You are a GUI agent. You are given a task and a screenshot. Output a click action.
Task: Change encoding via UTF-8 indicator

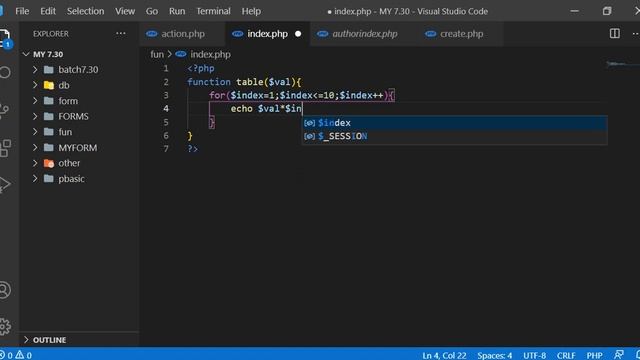pos(534,355)
